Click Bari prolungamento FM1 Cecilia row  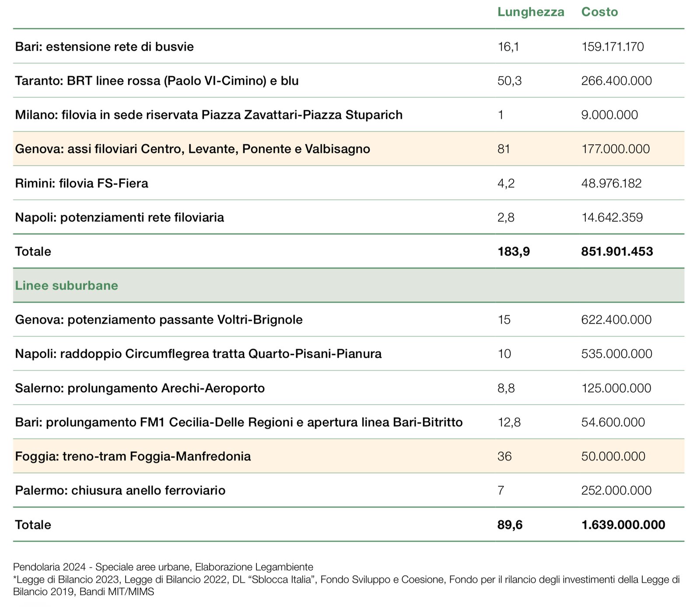238,422
